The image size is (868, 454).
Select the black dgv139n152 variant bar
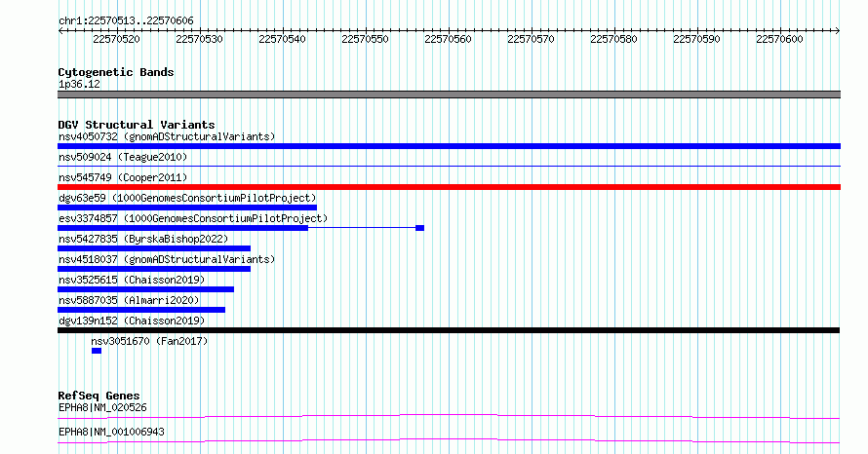pos(449,330)
